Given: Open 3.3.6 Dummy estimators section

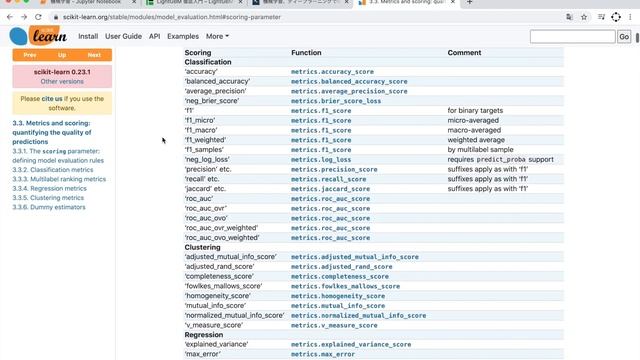Looking at the screenshot, I should click(49, 207).
